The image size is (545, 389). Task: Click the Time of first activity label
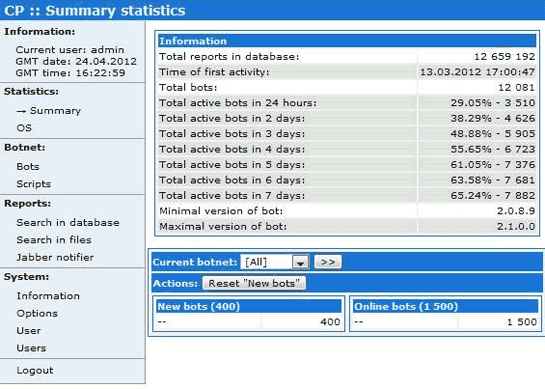click(214, 72)
